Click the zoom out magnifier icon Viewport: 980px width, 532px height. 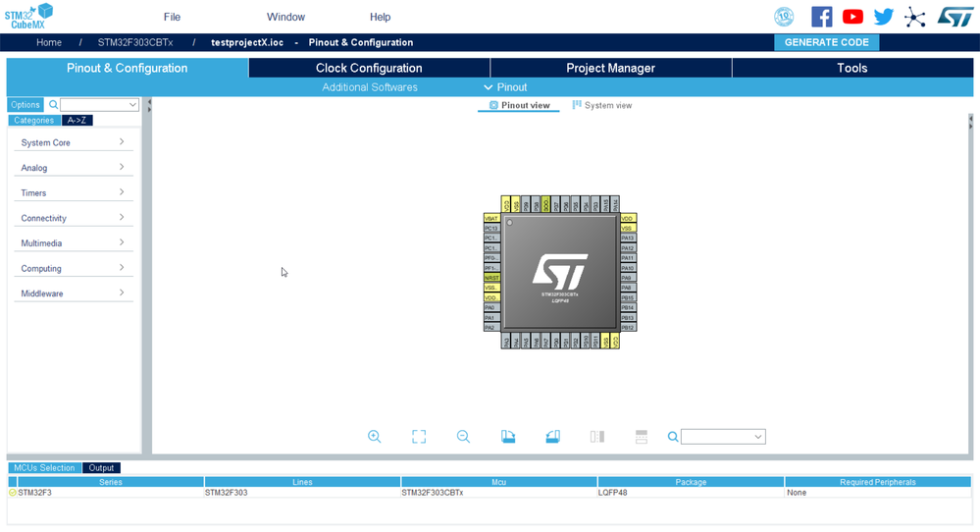pyautogui.click(x=463, y=437)
